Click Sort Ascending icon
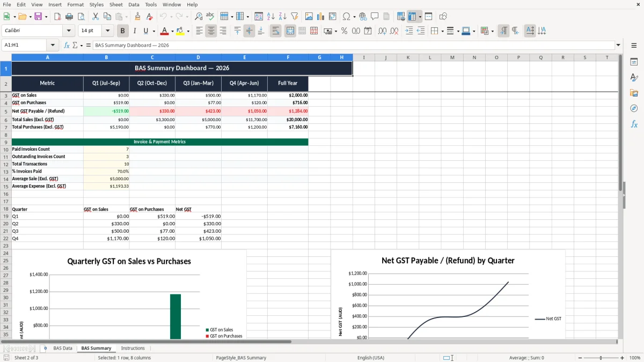This screenshot has width=644, height=362. point(270,17)
